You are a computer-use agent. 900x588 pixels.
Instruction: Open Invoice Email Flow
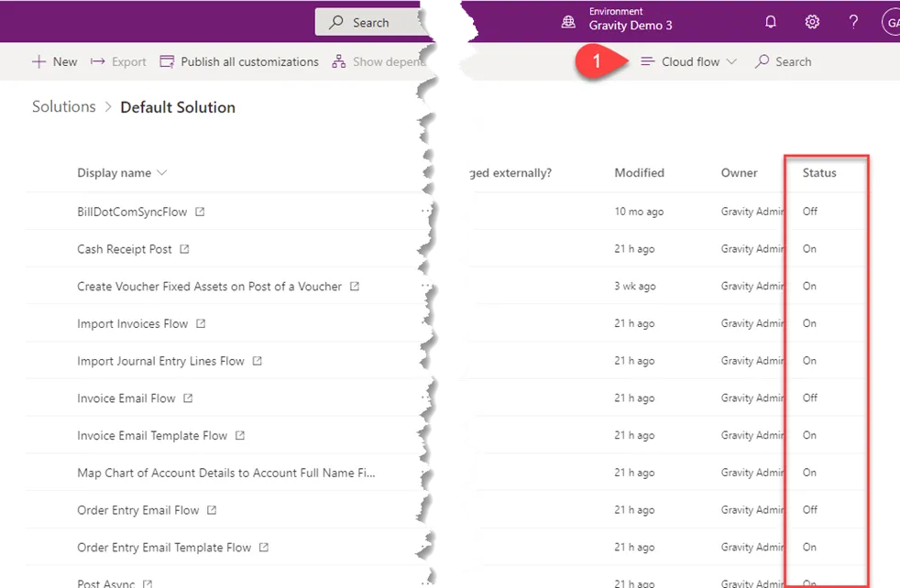tap(126, 398)
